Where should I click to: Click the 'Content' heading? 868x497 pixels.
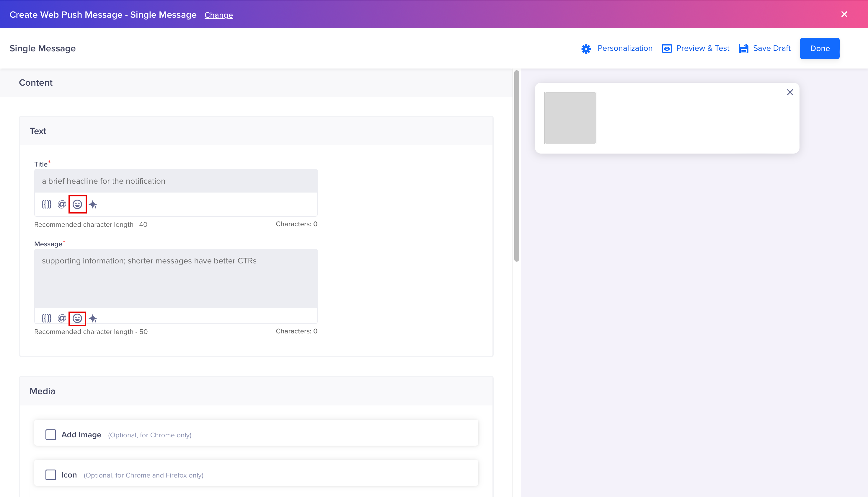[36, 83]
